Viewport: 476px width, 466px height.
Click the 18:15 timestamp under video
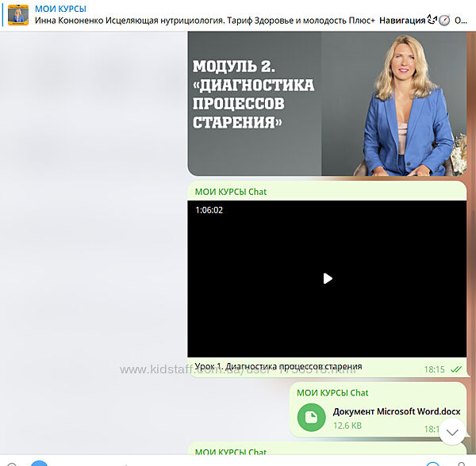[x=434, y=369]
